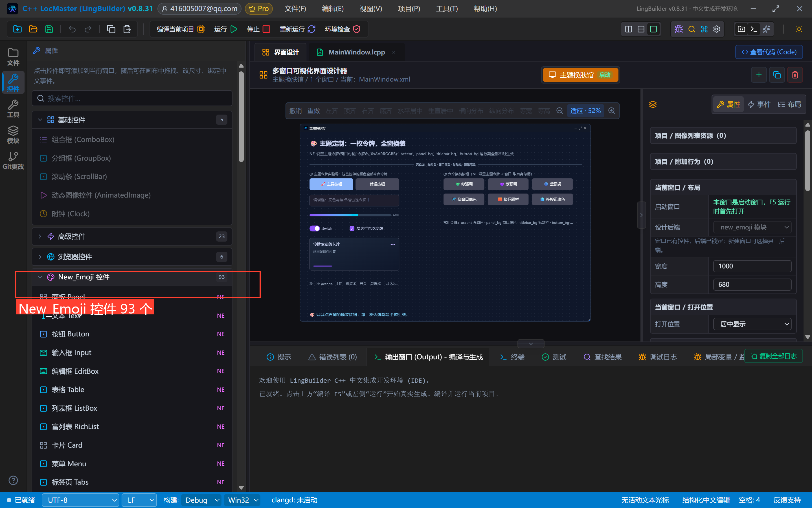This screenshot has height=508, width=812.
Task: Click the copy icon in top toolbar
Action: tap(111, 29)
